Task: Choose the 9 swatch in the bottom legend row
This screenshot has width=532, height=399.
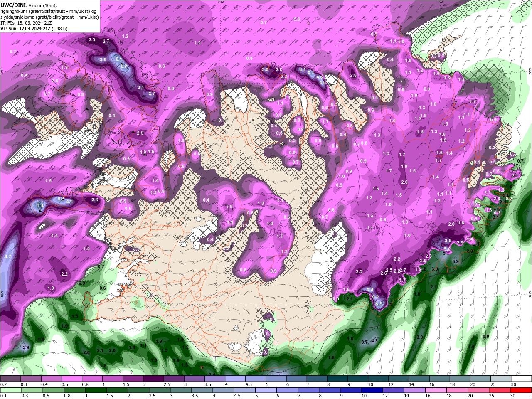Action: pos(350,390)
